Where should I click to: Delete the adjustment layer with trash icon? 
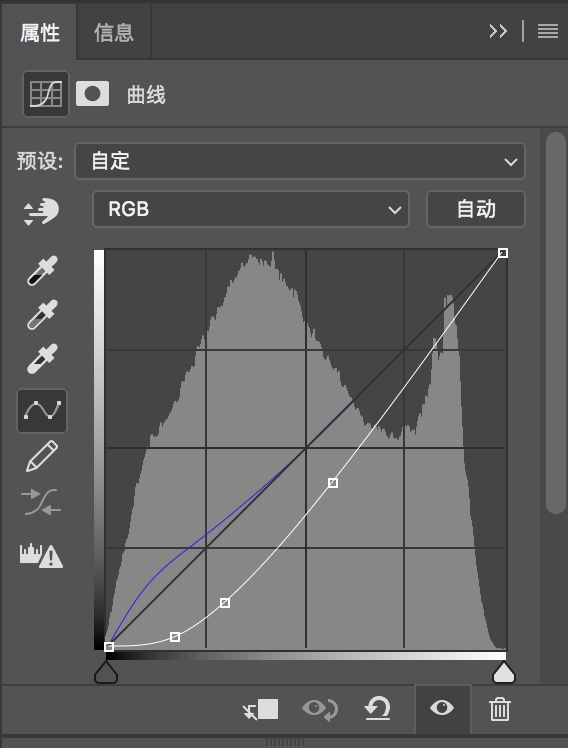click(x=500, y=709)
